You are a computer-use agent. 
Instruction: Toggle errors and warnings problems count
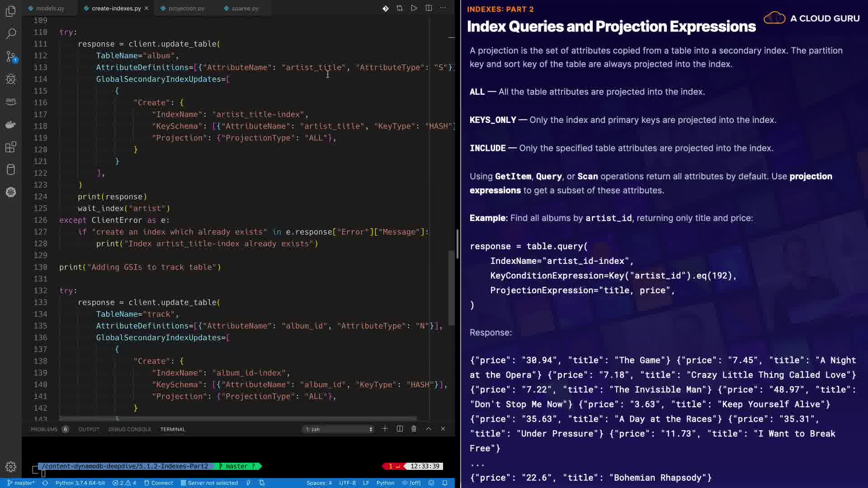[x=124, y=483]
